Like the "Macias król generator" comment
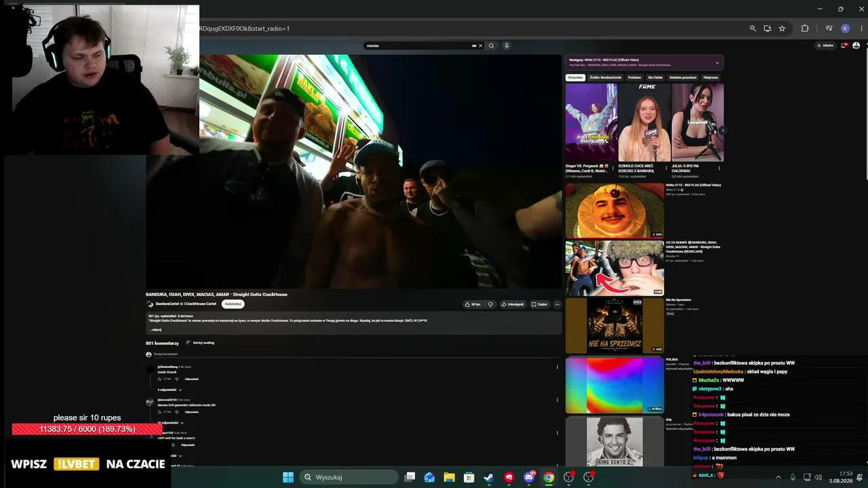 pos(160,411)
